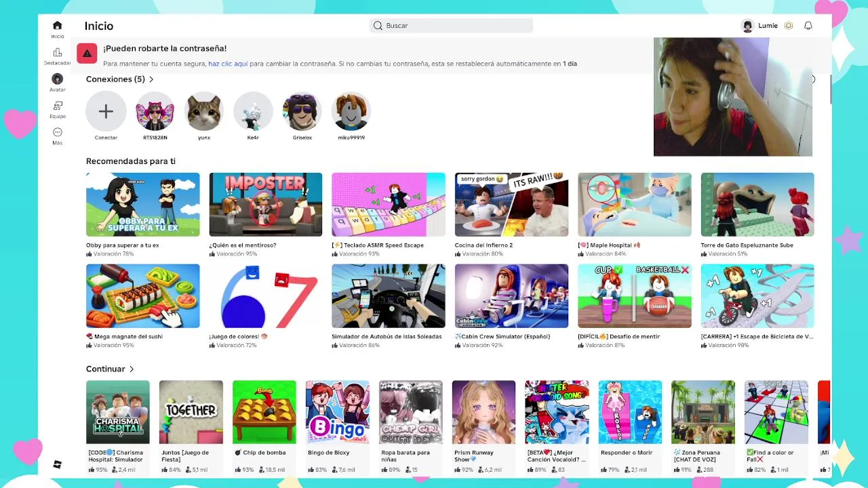Viewport: 868px width, 488px height.
Task: Open the Maple Hospital game thumbnail
Action: coord(635,205)
